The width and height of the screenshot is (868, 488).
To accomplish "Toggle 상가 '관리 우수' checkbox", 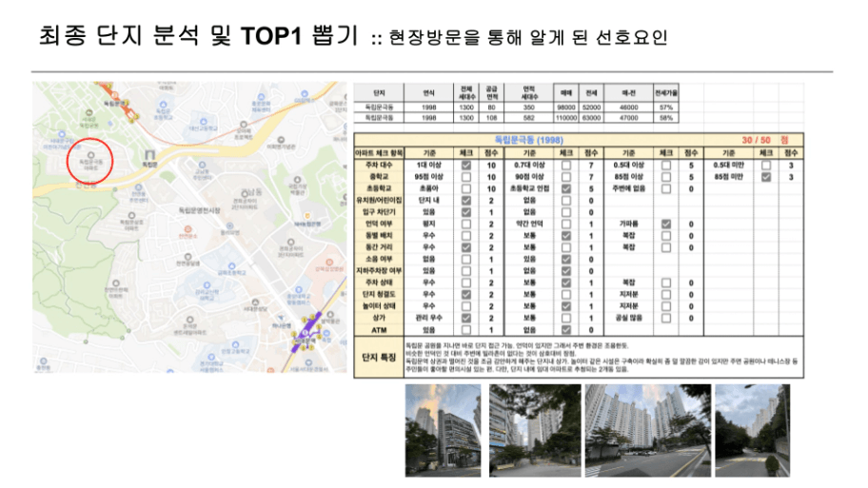I will pos(466,318).
